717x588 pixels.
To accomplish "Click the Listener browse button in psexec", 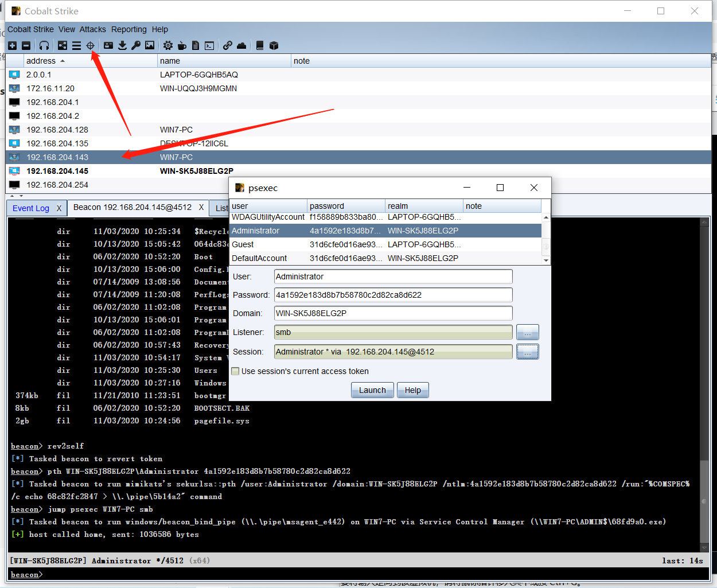I will click(527, 332).
